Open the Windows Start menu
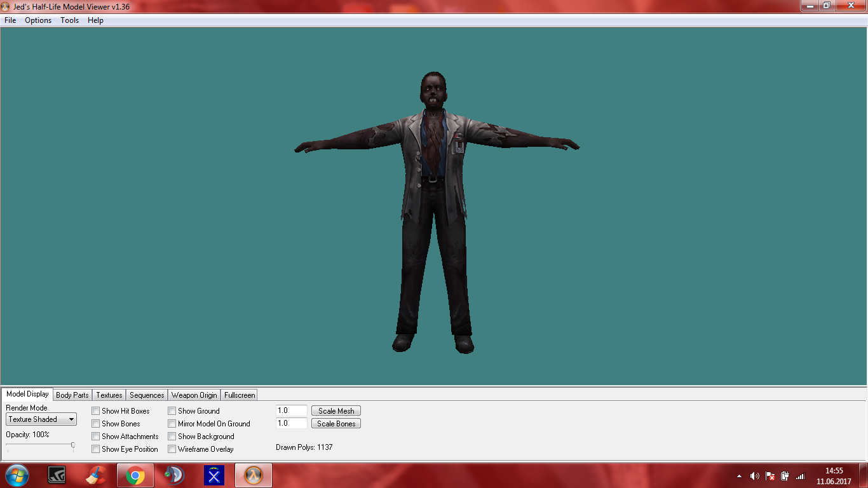Viewport: 868px width, 488px height. pyautogui.click(x=17, y=475)
